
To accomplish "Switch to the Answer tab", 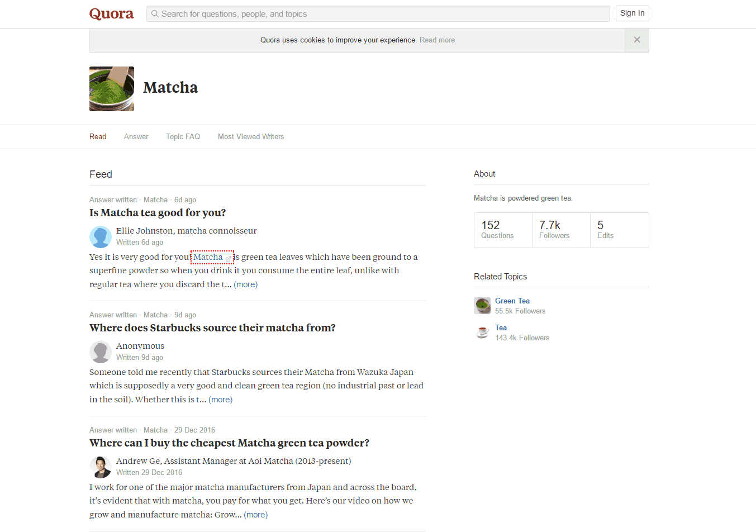I will click(x=136, y=137).
